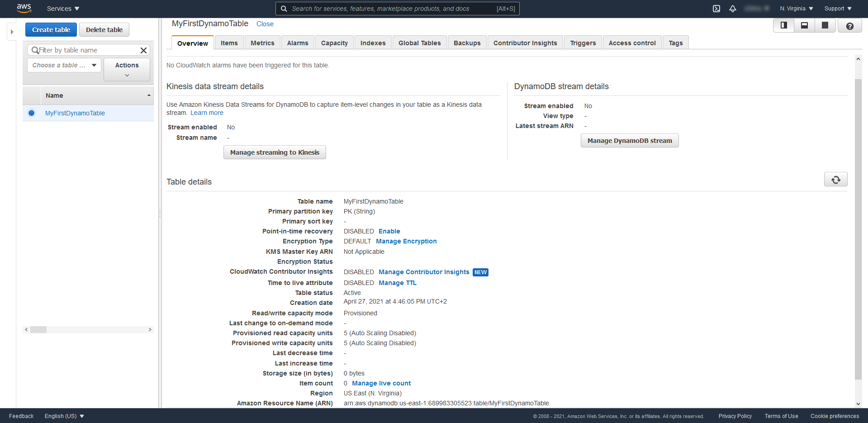The width and height of the screenshot is (868, 423).
Task: Open the Contributor Insights tab
Action: tap(525, 43)
